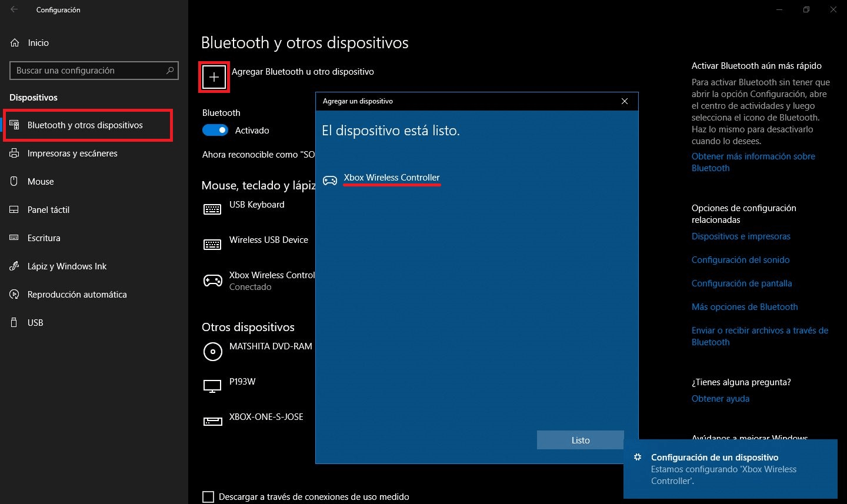Click the Obtener ayuda link
This screenshot has height=504, width=847.
(721, 399)
